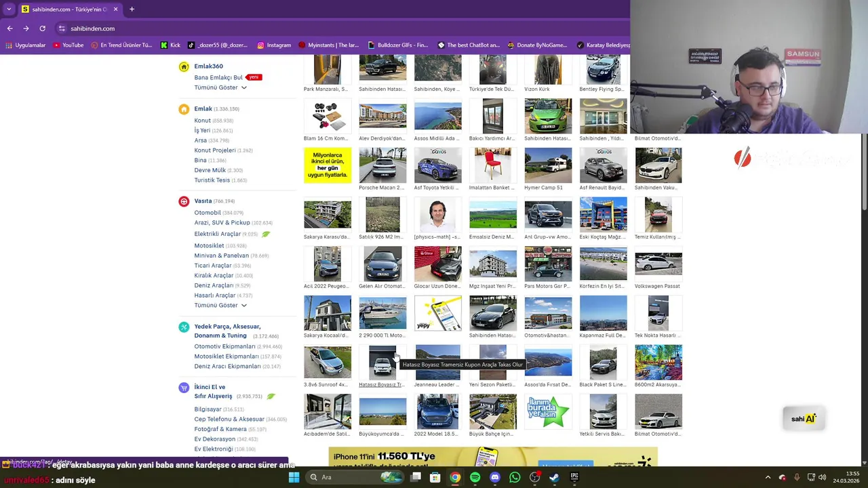Open a new browser tab

pyautogui.click(x=132, y=9)
